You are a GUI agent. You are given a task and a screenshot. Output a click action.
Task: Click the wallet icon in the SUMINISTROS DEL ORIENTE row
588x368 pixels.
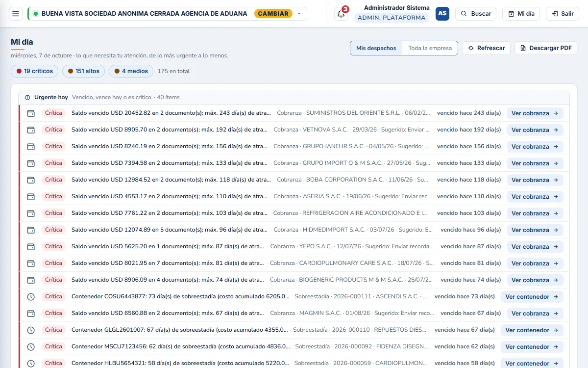31,113
